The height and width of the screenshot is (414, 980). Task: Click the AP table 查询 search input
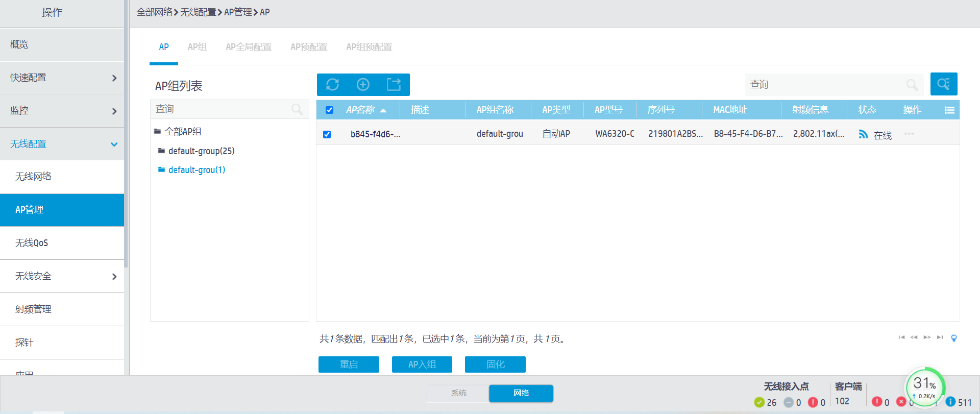834,84
